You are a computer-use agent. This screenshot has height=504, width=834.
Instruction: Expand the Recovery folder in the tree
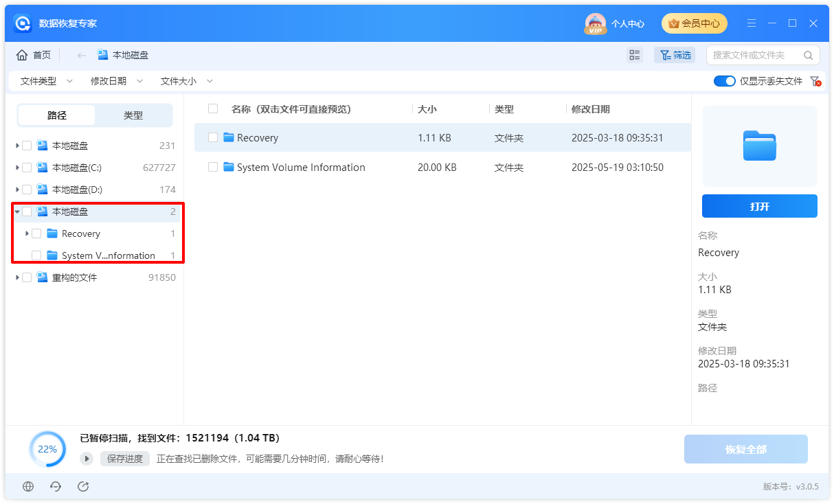click(27, 233)
